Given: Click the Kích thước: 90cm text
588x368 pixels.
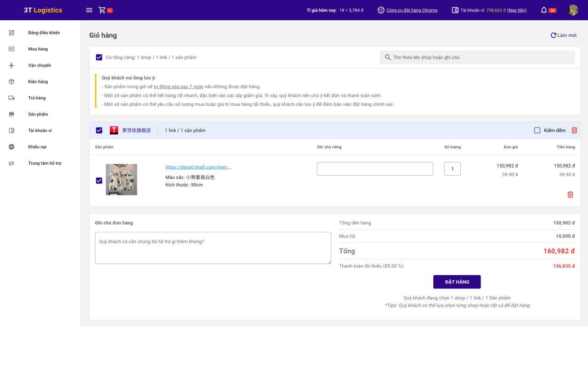Looking at the screenshot, I should point(184,185).
